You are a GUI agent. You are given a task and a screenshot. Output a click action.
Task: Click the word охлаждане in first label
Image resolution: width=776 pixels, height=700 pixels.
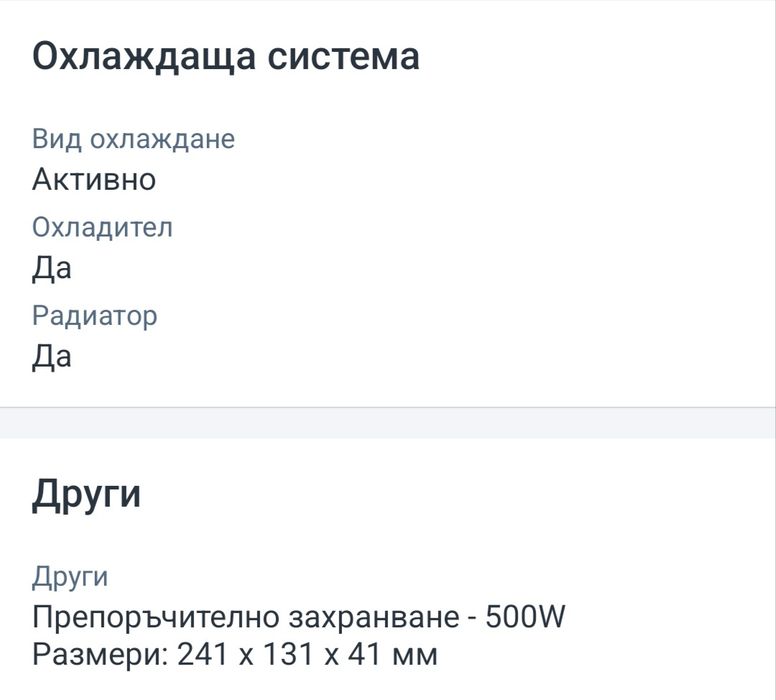coord(162,140)
